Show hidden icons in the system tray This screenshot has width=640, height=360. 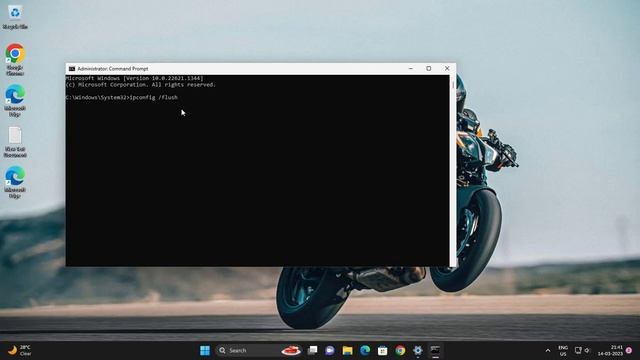point(548,351)
